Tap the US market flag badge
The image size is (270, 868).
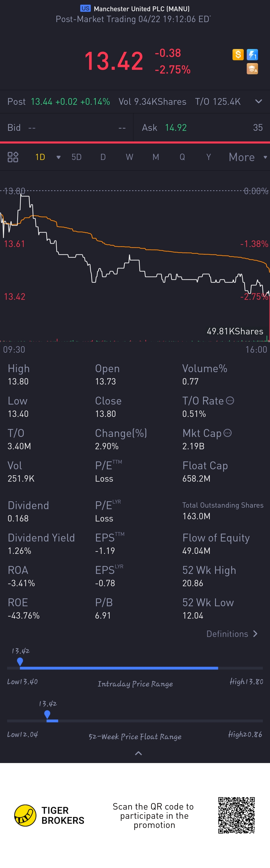(85, 8)
